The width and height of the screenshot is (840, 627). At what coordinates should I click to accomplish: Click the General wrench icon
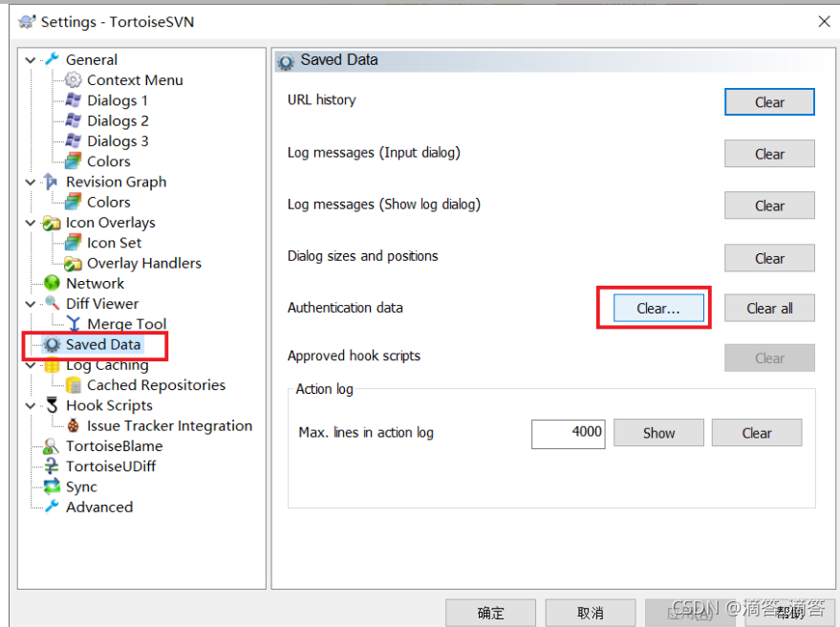52,59
